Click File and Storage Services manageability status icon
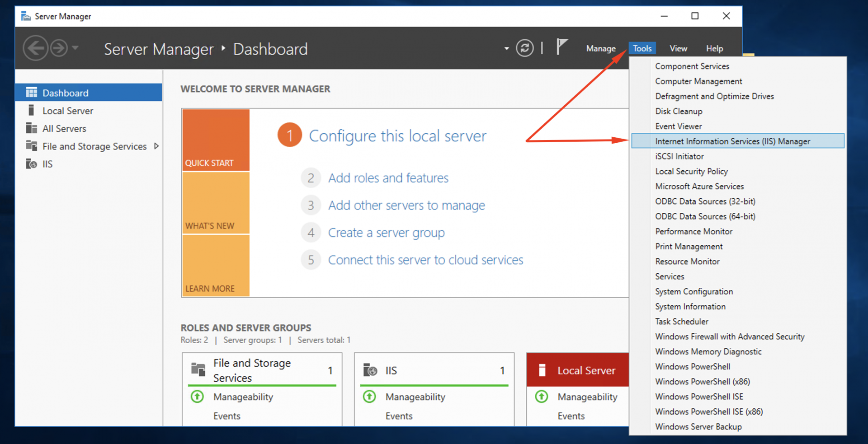The image size is (868, 444). click(197, 397)
